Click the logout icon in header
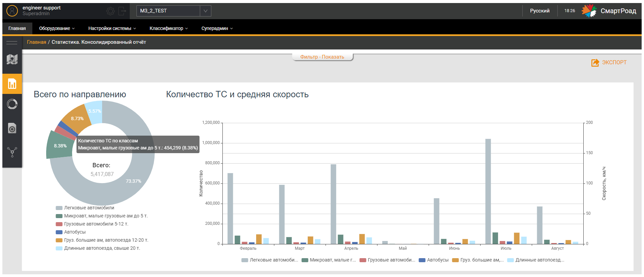644x277 pixels. click(x=122, y=11)
